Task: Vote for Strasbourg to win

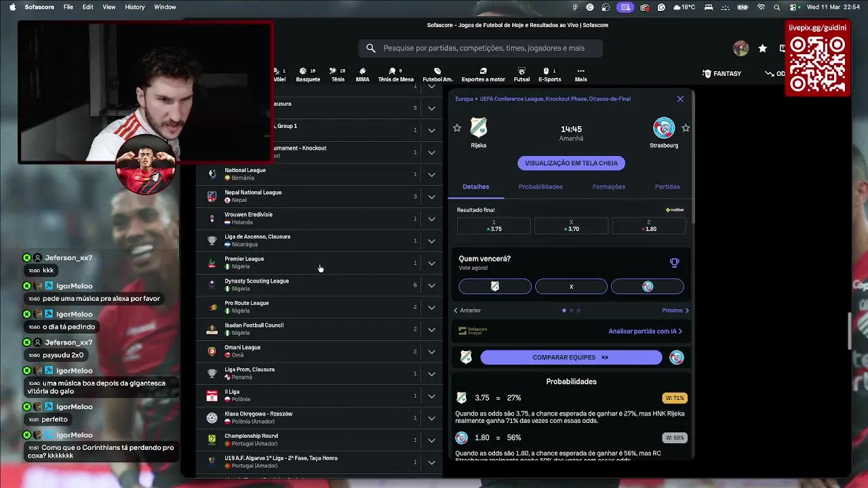Action: [x=648, y=287]
